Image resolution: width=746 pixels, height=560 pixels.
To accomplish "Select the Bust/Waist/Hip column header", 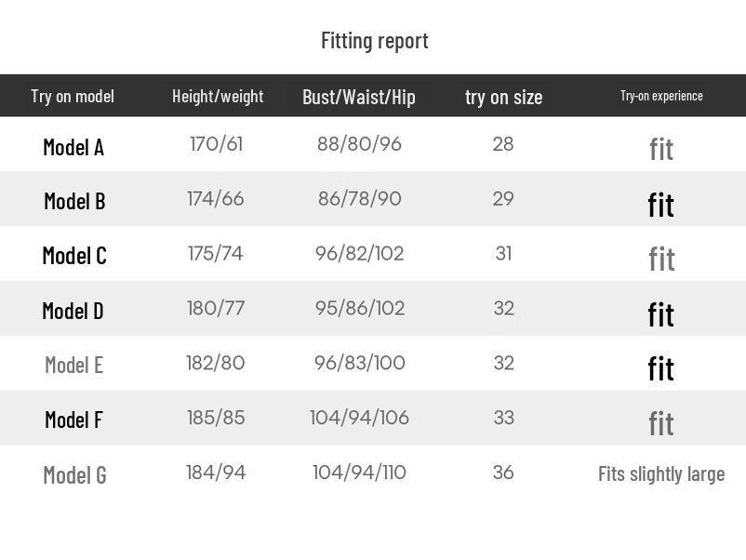I will [359, 97].
